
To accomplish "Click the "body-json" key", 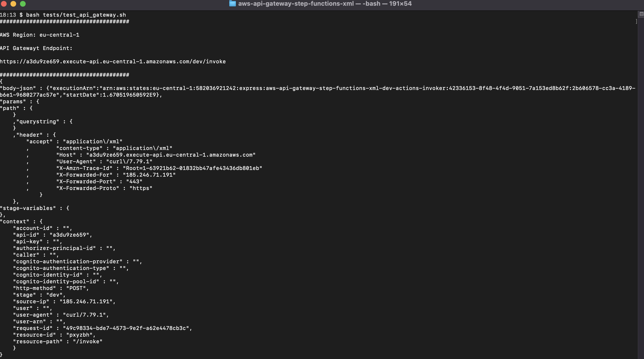I will 18,88.
